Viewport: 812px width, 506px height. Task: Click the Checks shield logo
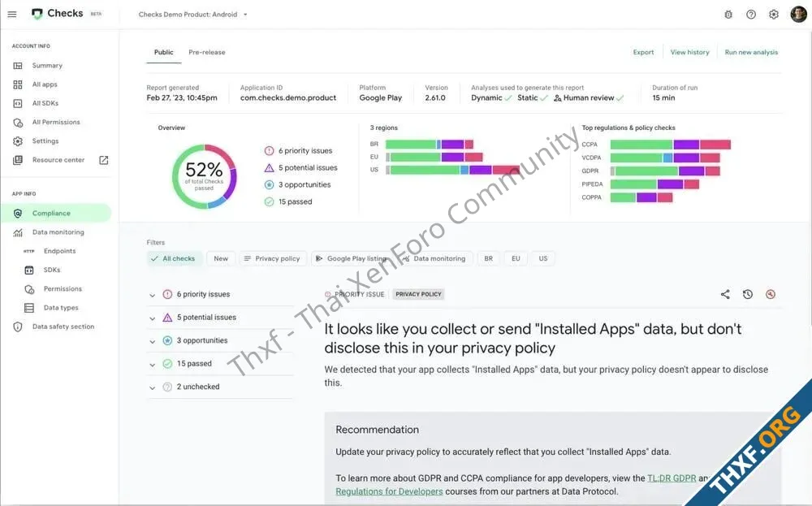coord(37,14)
